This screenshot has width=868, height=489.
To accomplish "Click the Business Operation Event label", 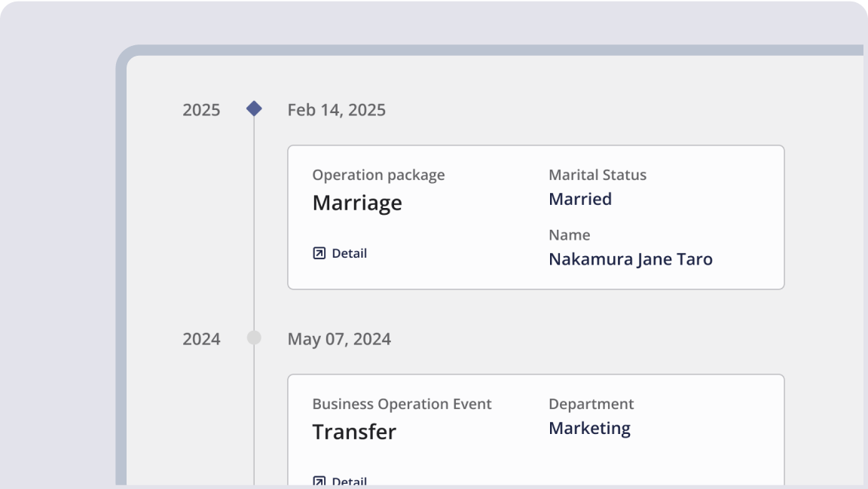I will click(402, 404).
